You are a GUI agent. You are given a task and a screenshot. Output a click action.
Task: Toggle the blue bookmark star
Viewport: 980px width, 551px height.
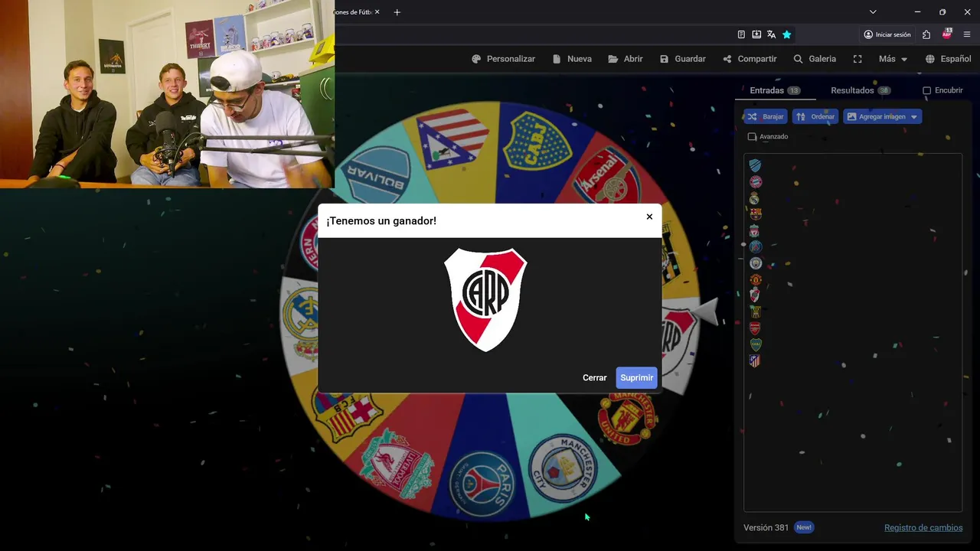tap(786, 34)
